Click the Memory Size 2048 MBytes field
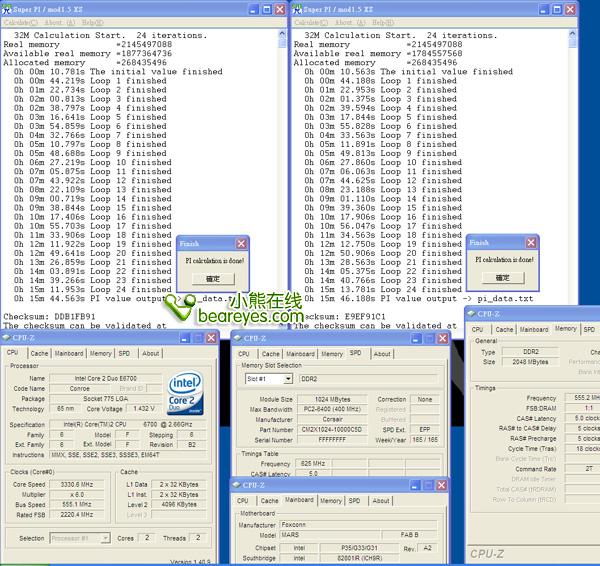 [x=530, y=362]
